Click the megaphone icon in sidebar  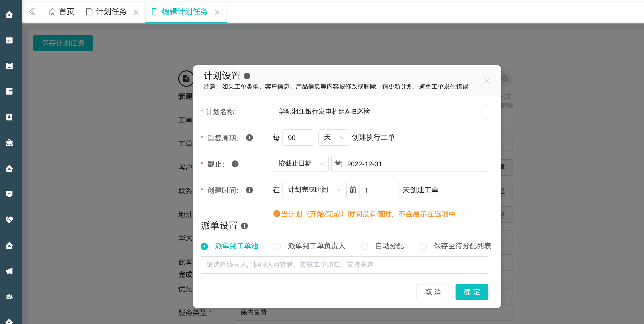(x=9, y=271)
